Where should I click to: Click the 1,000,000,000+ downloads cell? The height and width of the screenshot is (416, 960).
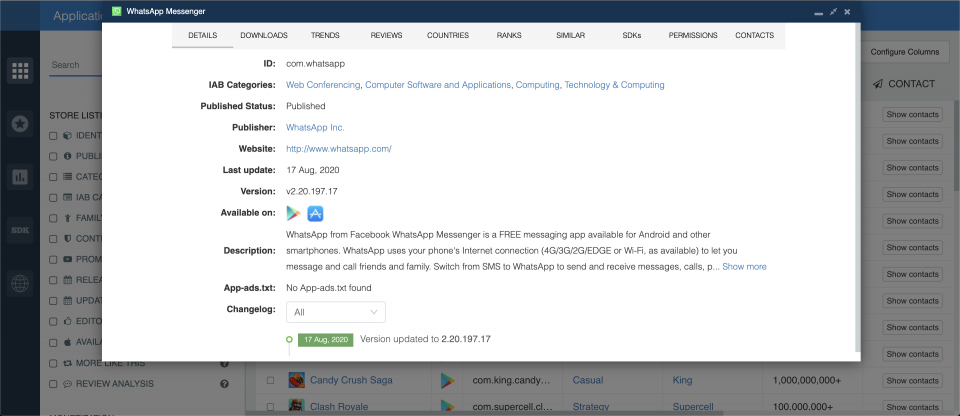[x=807, y=380]
